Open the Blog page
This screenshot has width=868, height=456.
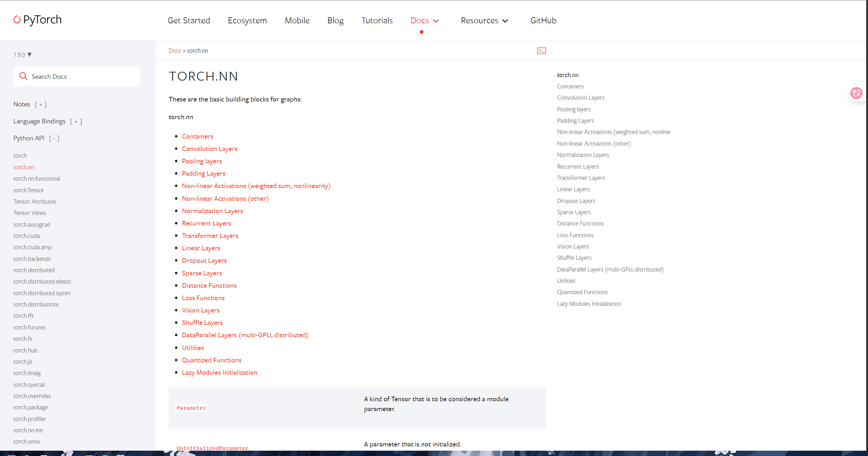pos(335,21)
